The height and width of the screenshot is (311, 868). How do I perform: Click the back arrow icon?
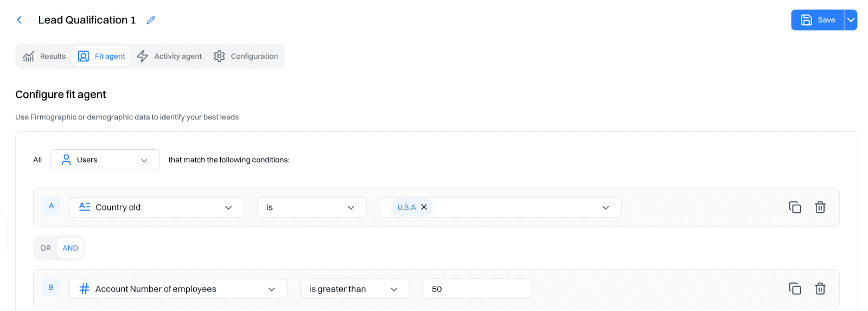click(x=20, y=20)
